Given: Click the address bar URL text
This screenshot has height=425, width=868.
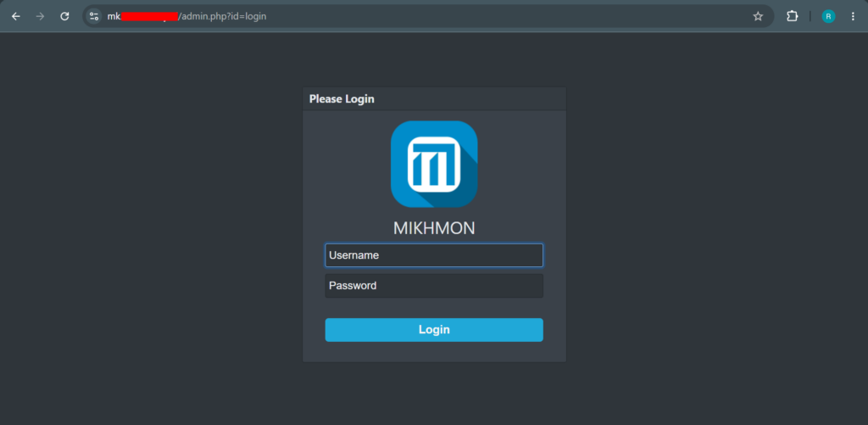Looking at the screenshot, I should point(187,17).
